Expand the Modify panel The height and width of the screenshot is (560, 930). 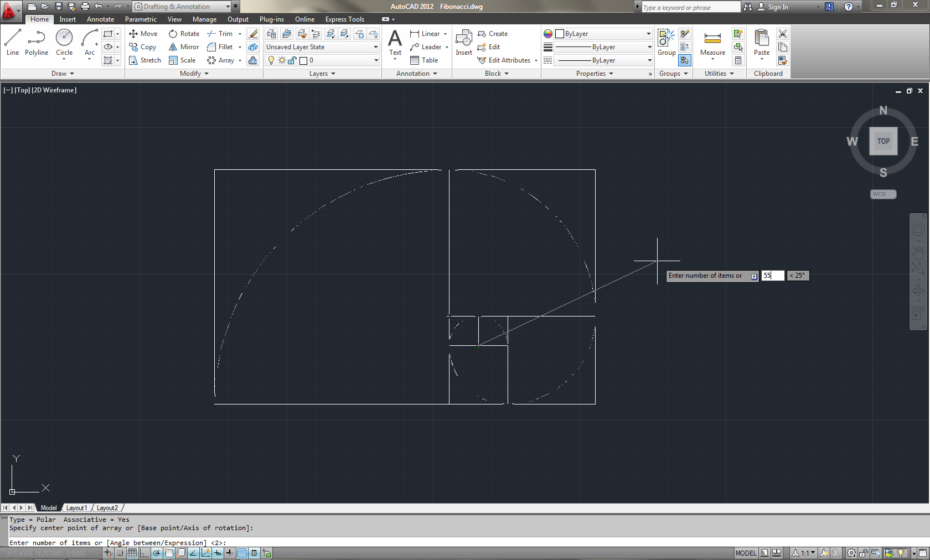(x=194, y=74)
